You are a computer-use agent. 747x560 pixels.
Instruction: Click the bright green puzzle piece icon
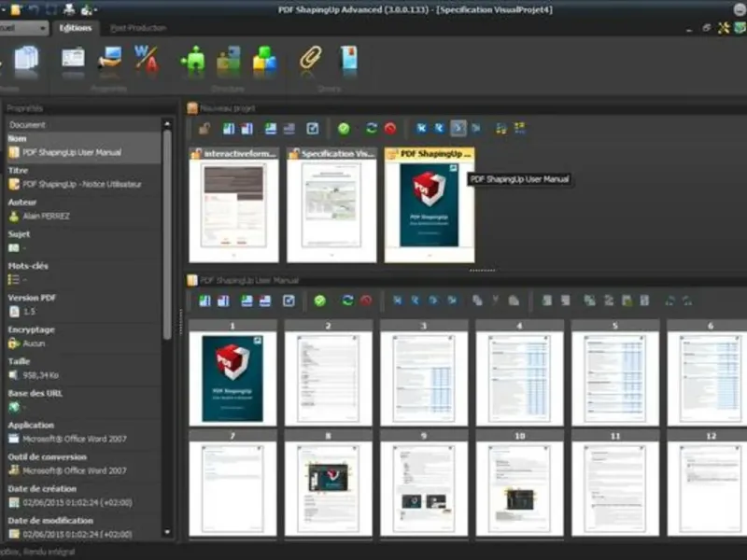193,60
